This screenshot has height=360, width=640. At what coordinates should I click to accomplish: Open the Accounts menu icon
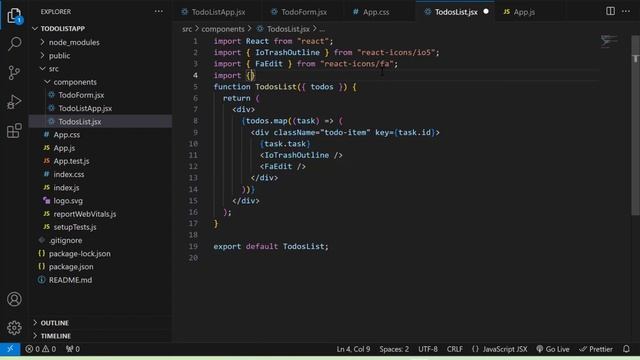pos(14,299)
